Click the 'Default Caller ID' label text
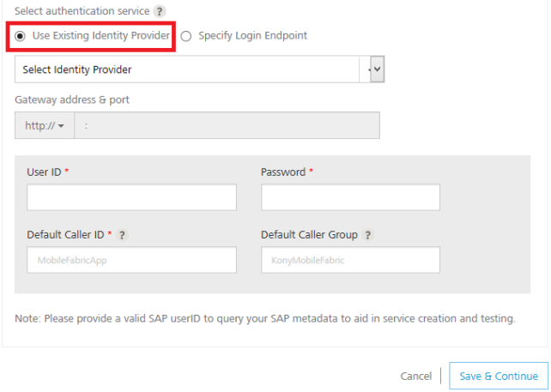The height and width of the screenshot is (392, 551). pos(64,235)
